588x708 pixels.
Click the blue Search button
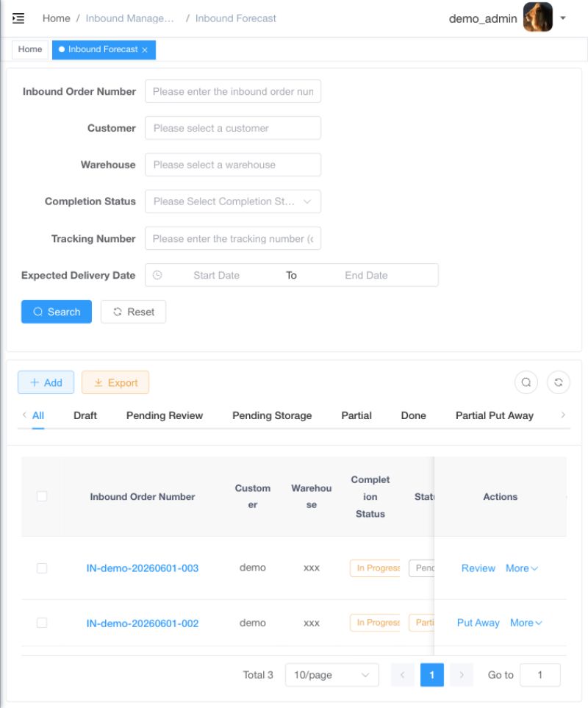[57, 312]
